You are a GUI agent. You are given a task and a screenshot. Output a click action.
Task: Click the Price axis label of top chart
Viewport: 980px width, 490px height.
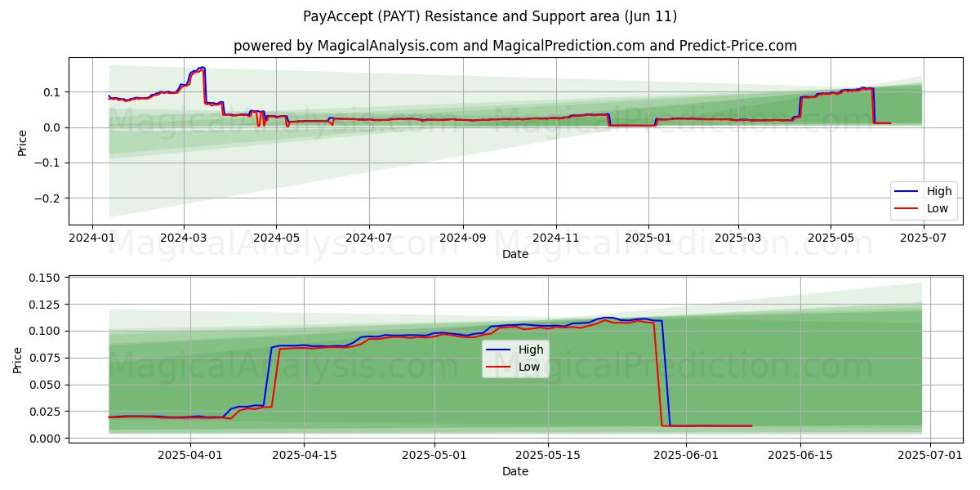22,142
